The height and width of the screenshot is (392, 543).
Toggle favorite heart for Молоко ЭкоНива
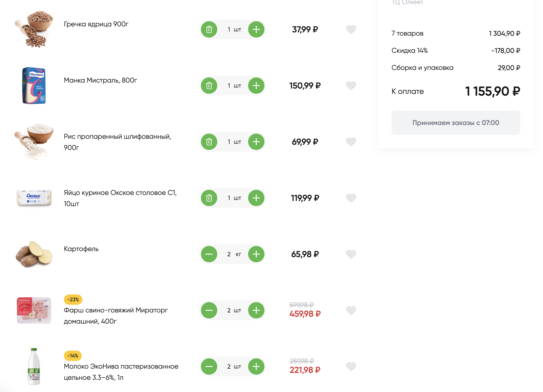pos(351,366)
